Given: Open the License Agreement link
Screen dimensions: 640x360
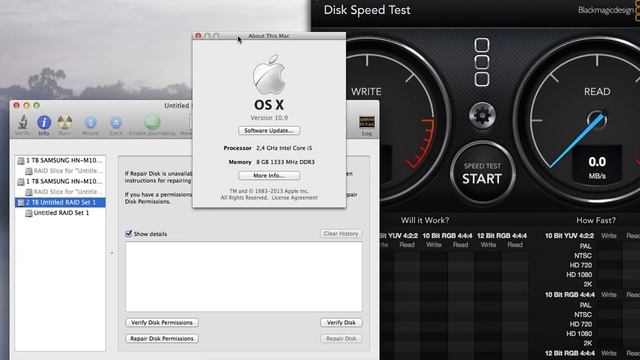Looking at the screenshot, I should [294, 198].
